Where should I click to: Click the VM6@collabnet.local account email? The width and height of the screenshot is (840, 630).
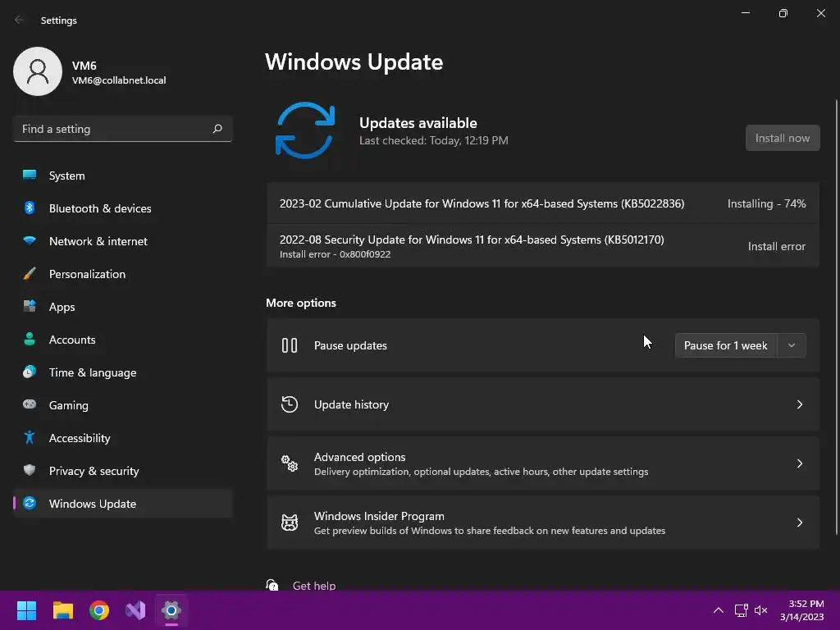tap(119, 80)
